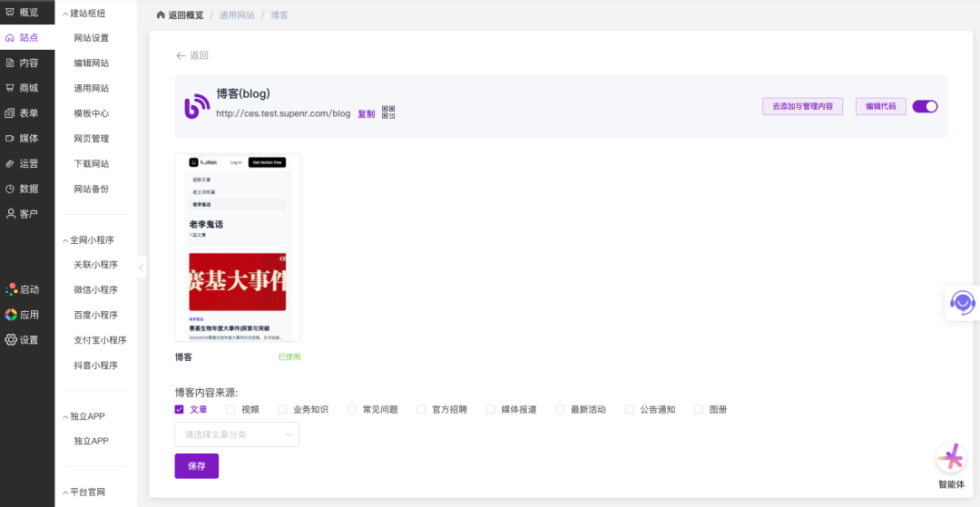Check the 视频 content source checkbox

tap(230, 409)
